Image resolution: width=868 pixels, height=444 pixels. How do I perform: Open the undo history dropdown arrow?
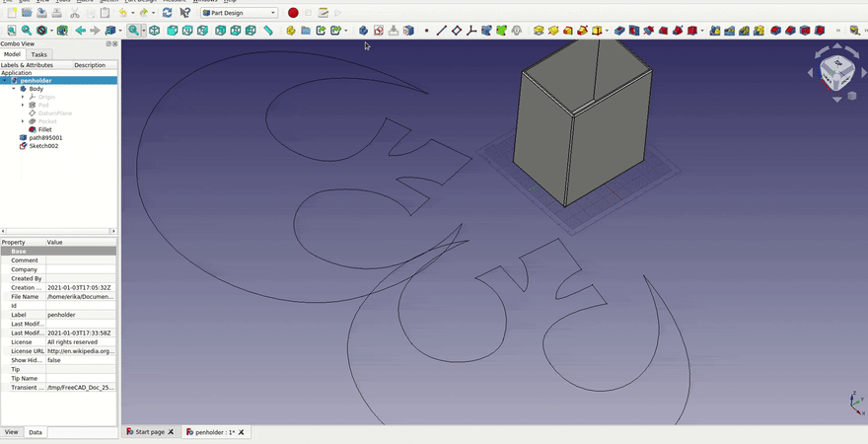pyautogui.click(x=133, y=13)
